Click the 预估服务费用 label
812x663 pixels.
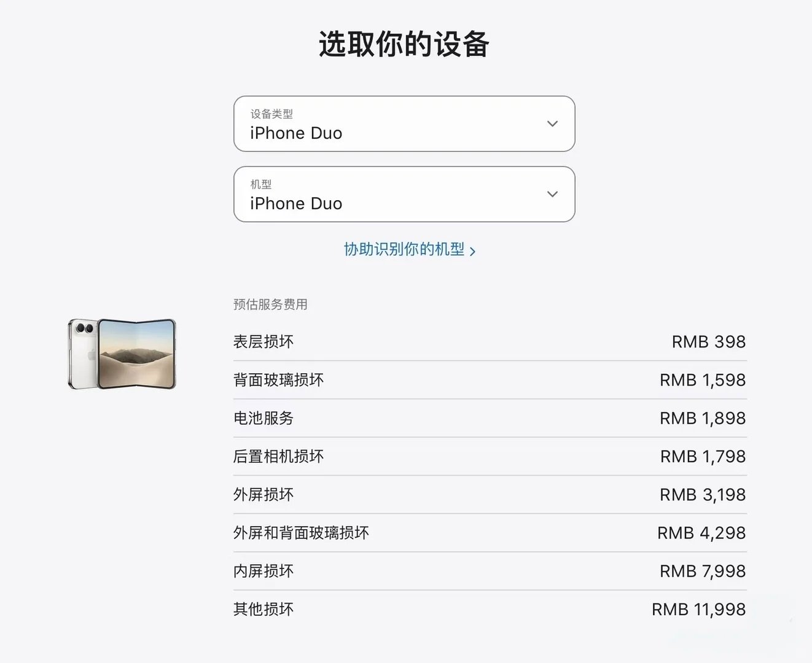click(x=270, y=304)
